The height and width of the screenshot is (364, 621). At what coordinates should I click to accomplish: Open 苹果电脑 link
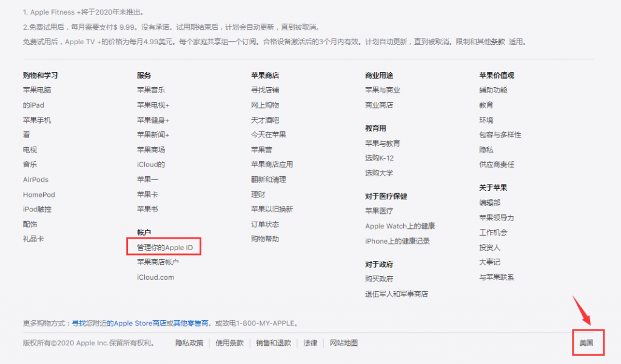coord(37,90)
